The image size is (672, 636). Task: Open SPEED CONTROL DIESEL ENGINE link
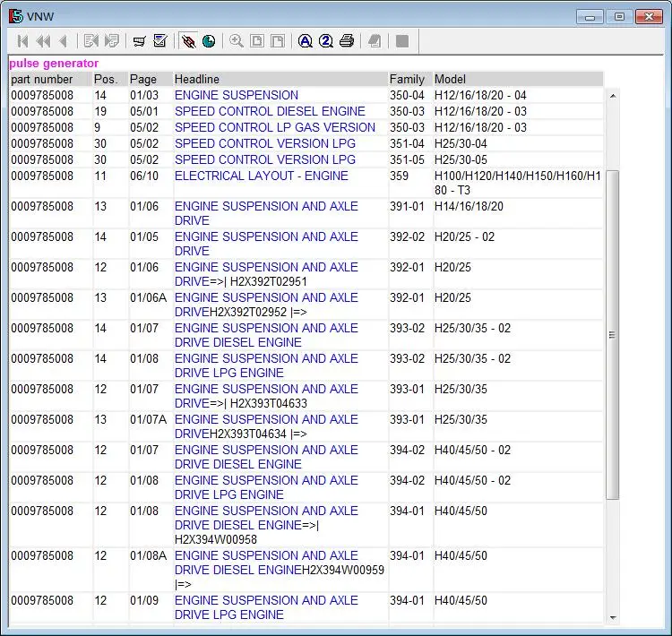(270, 111)
